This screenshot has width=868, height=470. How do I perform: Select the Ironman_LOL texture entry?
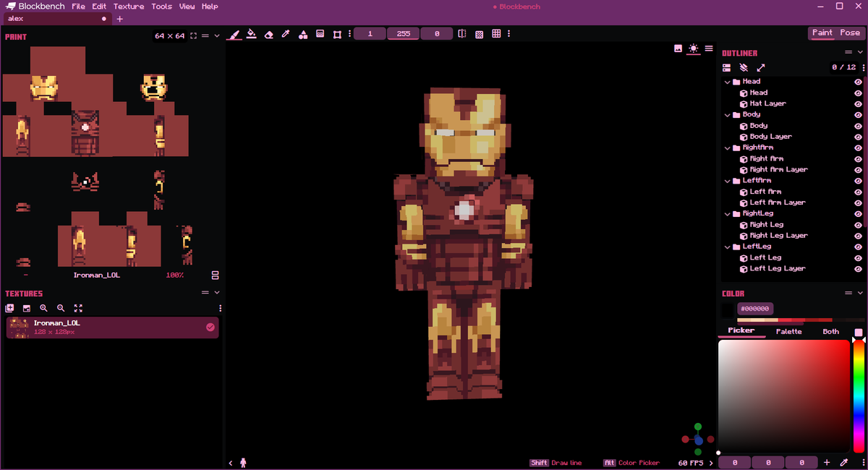coord(112,327)
